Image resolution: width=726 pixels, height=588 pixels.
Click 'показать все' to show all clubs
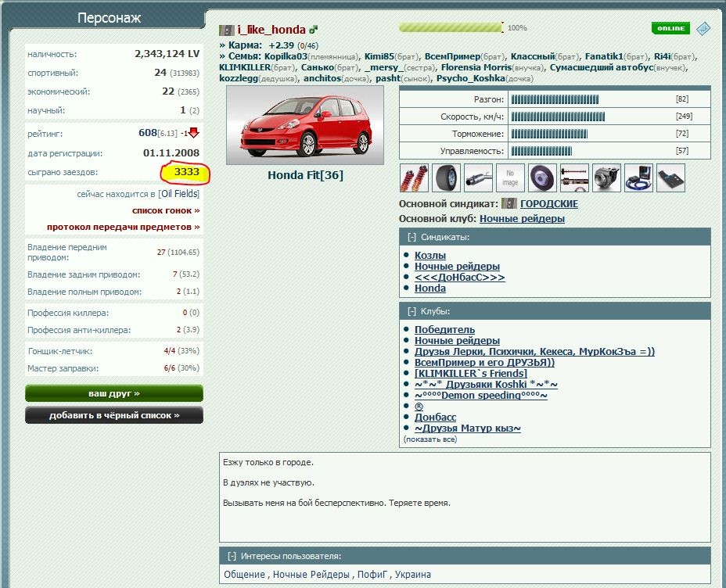430,439
